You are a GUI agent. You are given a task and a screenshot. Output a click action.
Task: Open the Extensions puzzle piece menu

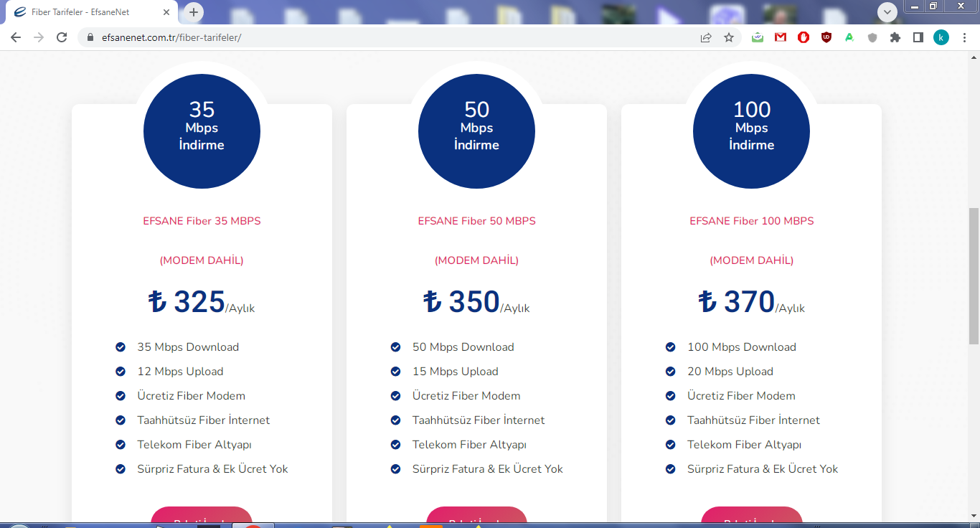point(895,37)
